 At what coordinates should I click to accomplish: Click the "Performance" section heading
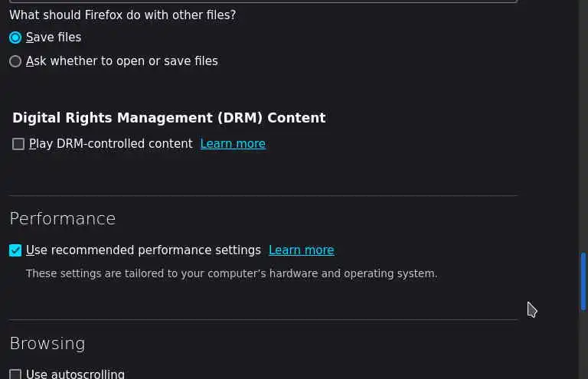pos(63,219)
